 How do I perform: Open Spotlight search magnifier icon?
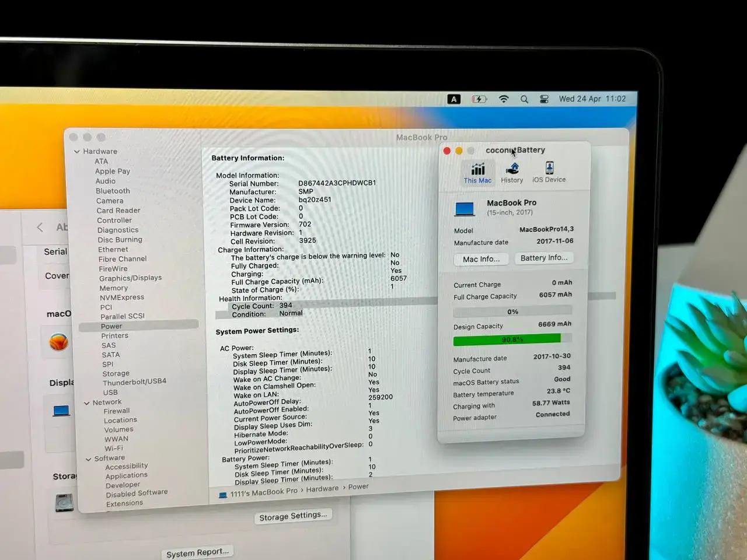click(x=524, y=99)
